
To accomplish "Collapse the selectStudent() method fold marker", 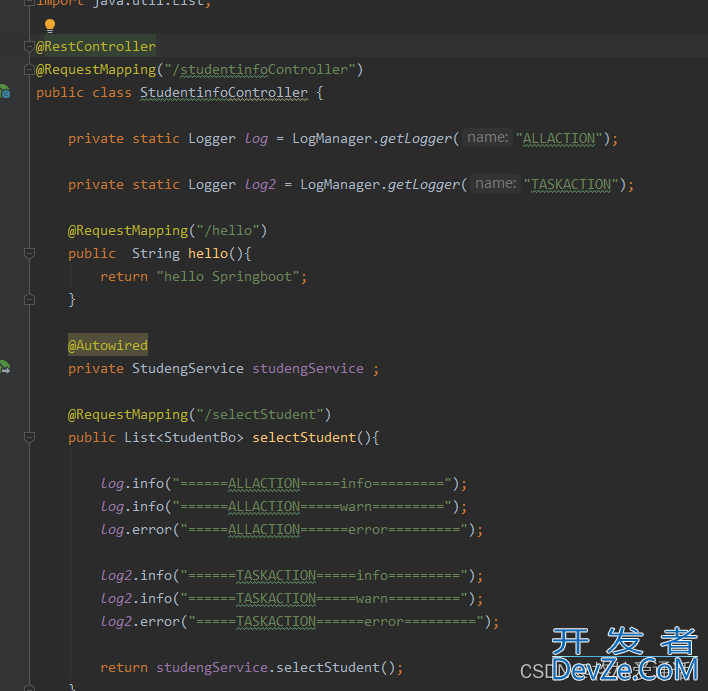I will coord(29,437).
